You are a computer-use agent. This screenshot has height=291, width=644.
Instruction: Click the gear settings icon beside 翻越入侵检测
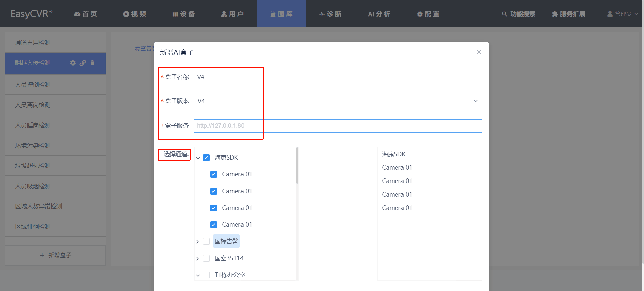[x=73, y=63]
